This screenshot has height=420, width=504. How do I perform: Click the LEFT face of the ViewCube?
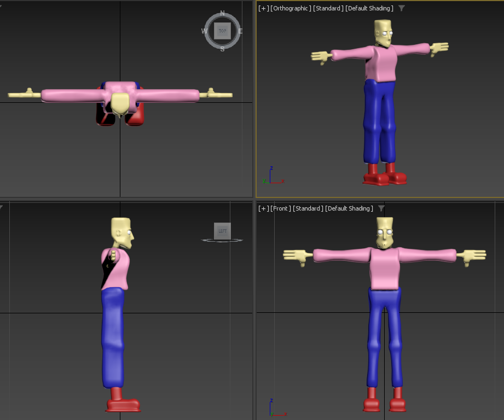click(x=222, y=231)
